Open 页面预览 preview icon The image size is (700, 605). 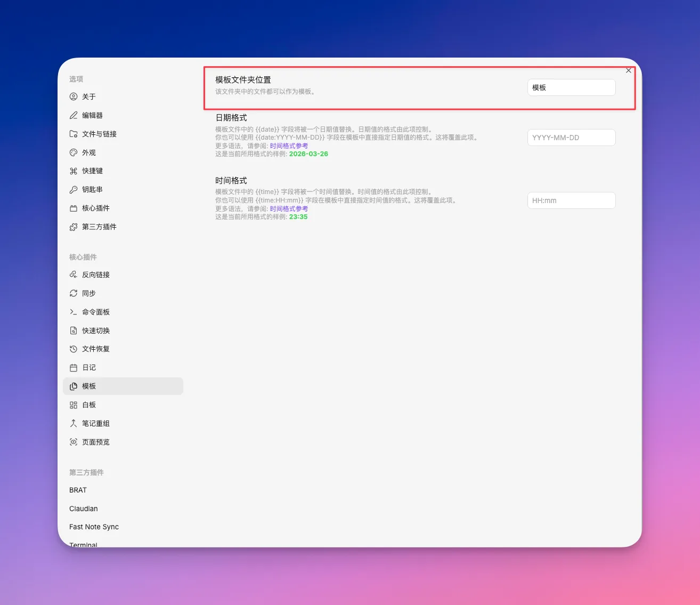point(74,442)
